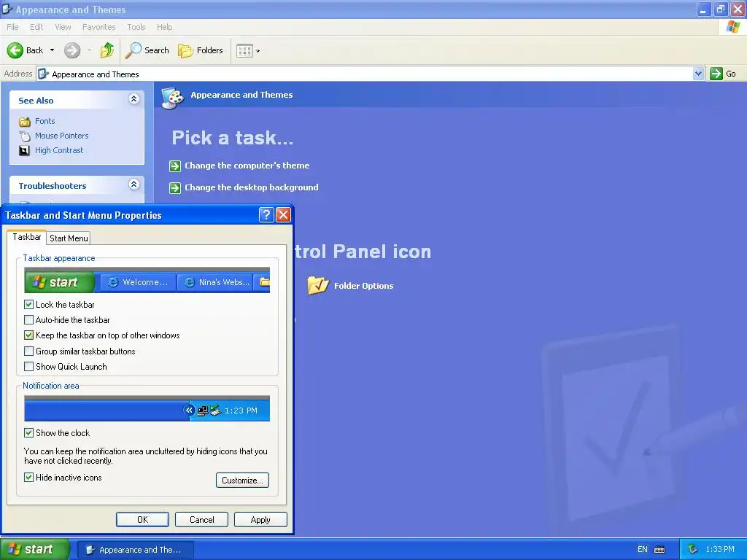The image size is (747, 560).
Task: Uncheck Show the clock
Action: (28, 432)
